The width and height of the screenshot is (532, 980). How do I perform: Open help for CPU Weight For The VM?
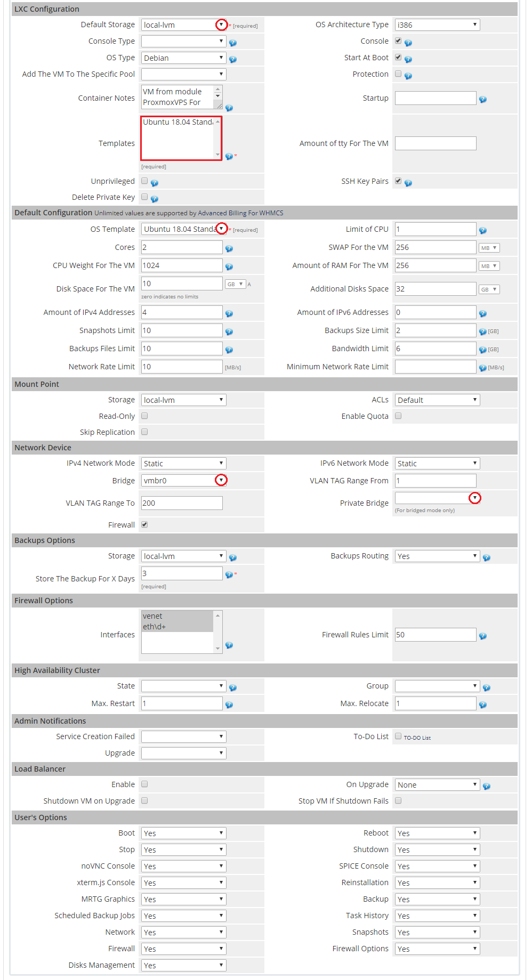point(229,266)
